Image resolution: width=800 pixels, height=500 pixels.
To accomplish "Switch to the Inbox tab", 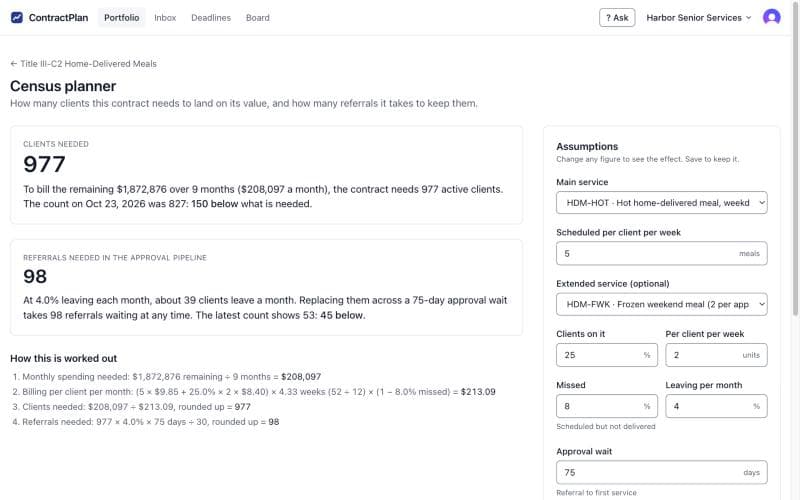I will pos(165,17).
